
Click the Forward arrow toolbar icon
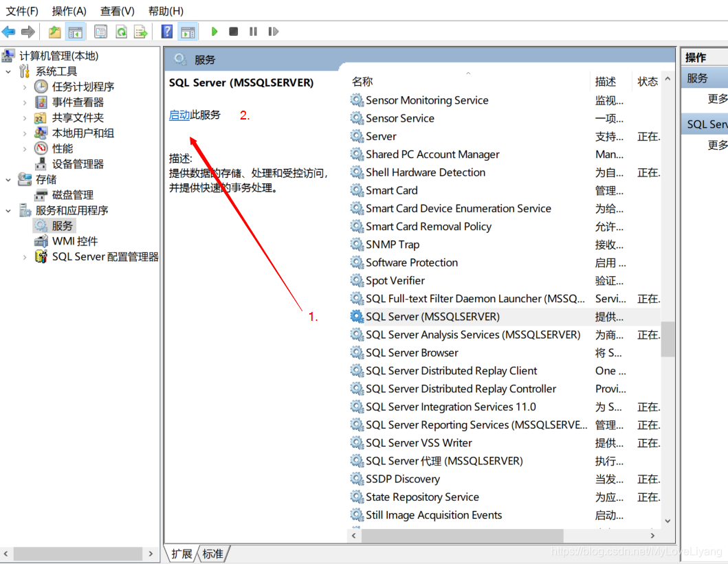(28, 32)
